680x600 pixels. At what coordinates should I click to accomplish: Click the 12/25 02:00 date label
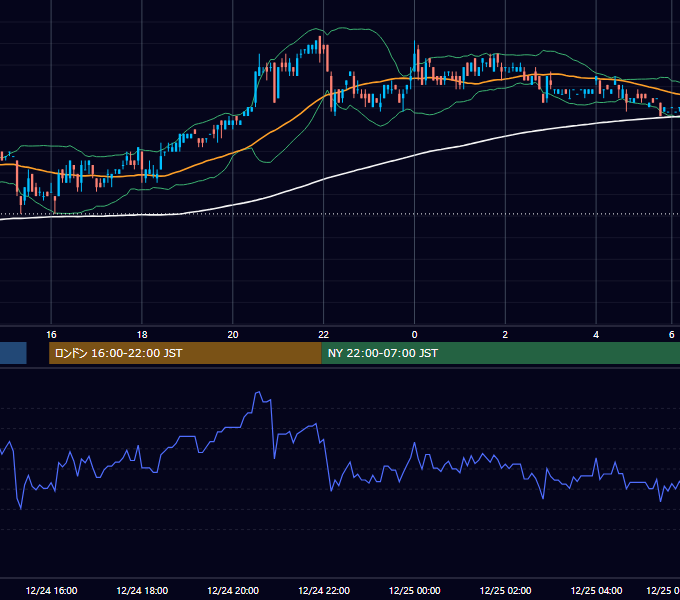tap(505, 590)
